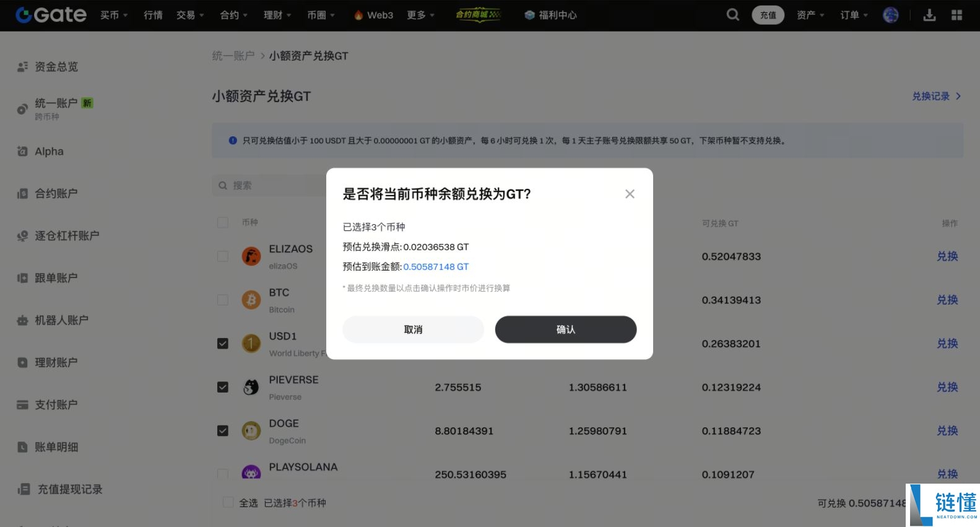Click the 资金总览 sidebar icon
The height and width of the screenshot is (527, 980).
pos(22,67)
